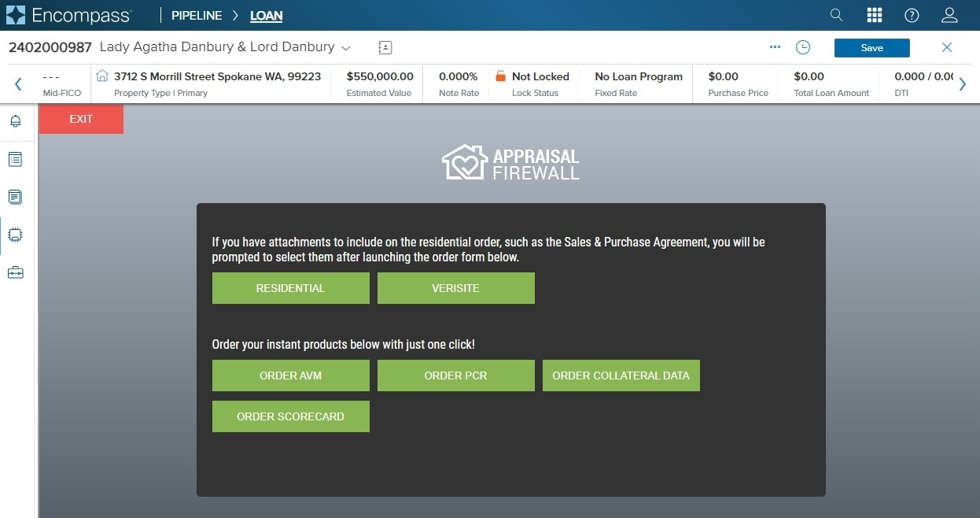Screen dimensions: 980x518
Task: Click the Encompass logo icon
Action: click(x=15, y=15)
